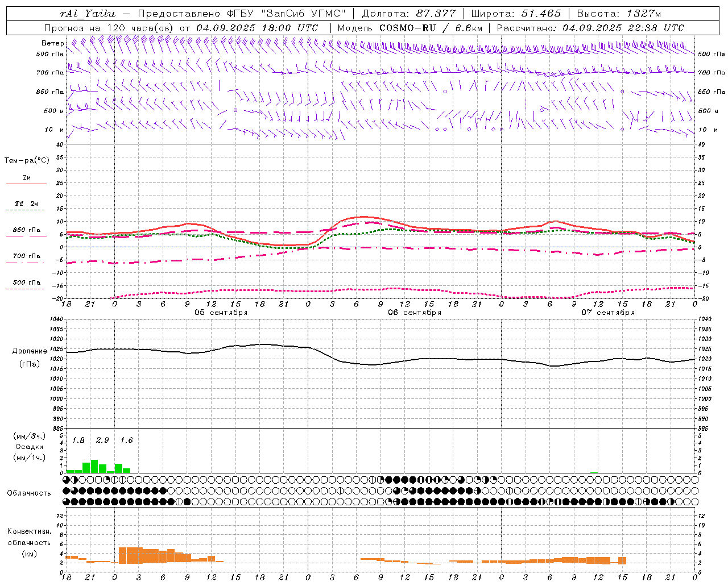This screenshot has width=728, height=582.
Task: Click the Давление pressure panel label
Action: point(30,351)
